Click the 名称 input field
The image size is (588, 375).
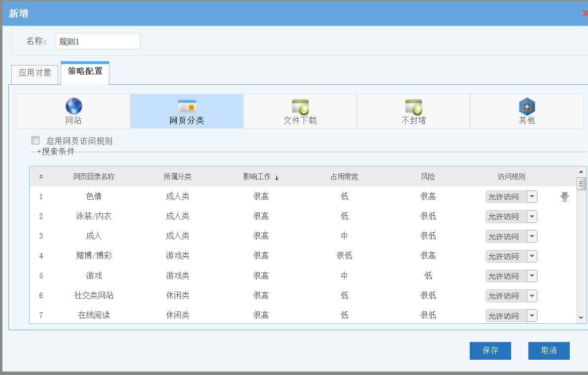pyautogui.click(x=98, y=41)
